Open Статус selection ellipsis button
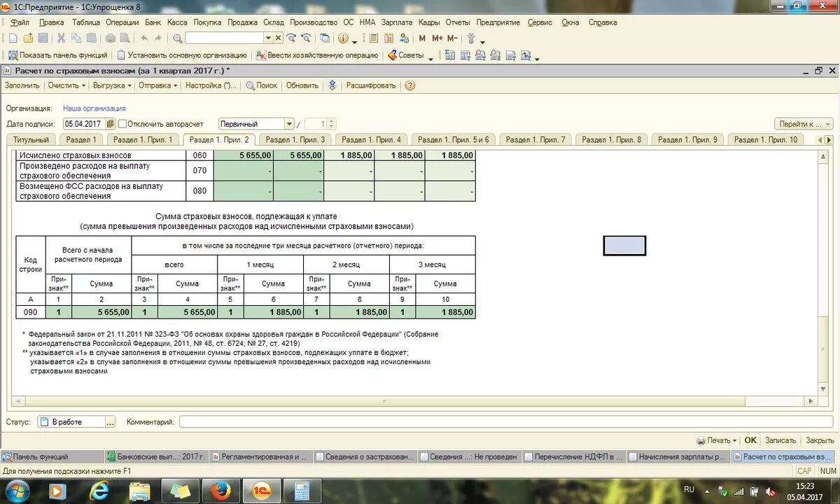Screen dimensions: 840x504 pyautogui.click(x=110, y=422)
